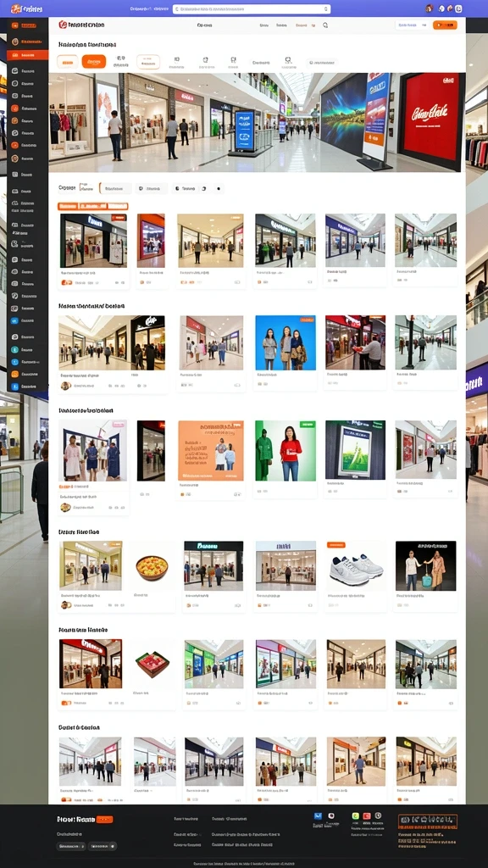The height and width of the screenshot is (868, 488).
Task: Click the search bar in the purple header
Action: pos(252,8)
